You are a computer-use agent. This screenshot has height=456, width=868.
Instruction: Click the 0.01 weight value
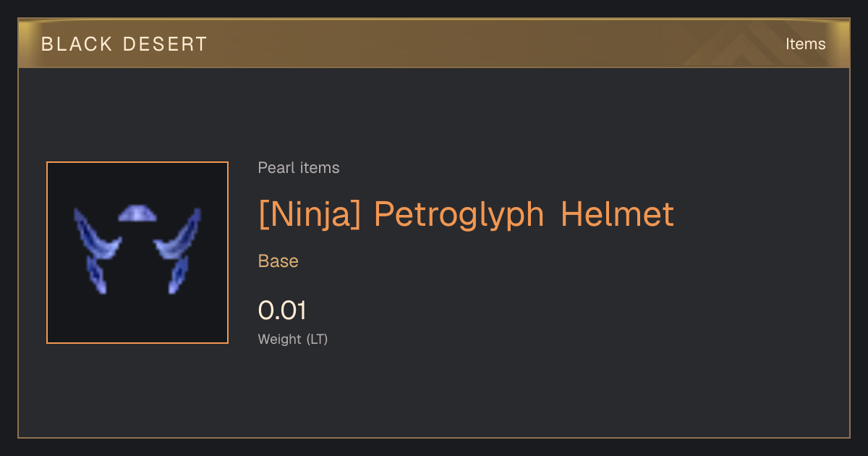pyautogui.click(x=282, y=311)
